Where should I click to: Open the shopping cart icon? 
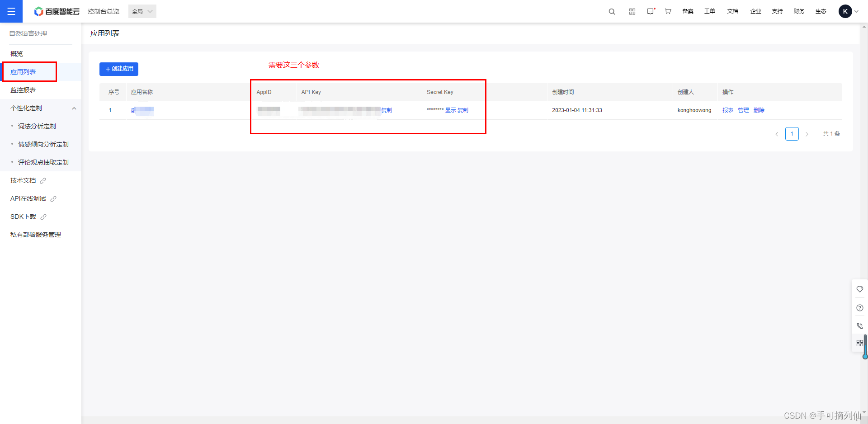coord(668,11)
